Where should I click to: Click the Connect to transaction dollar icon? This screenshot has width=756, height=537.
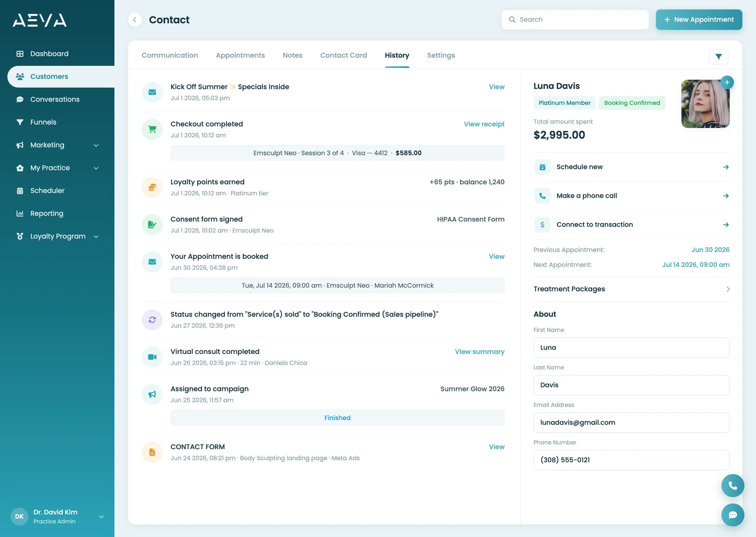[x=542, y=225]
